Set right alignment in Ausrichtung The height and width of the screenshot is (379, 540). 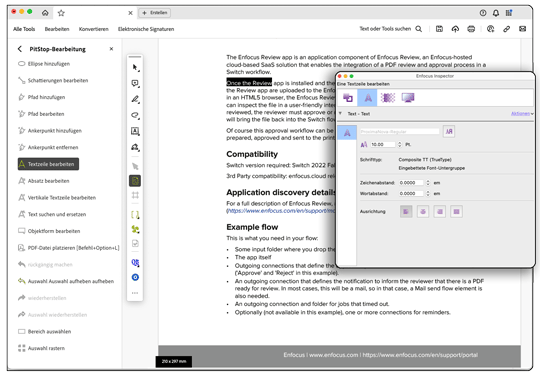pyautogui.click(x=440, y=211)
